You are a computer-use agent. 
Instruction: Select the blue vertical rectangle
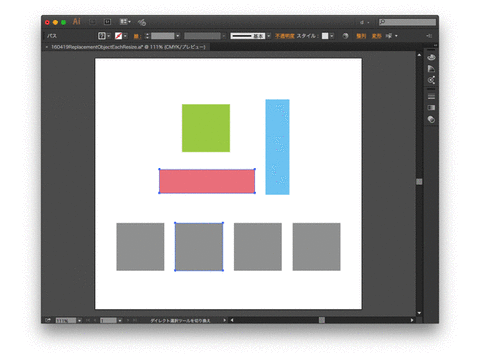277,147
